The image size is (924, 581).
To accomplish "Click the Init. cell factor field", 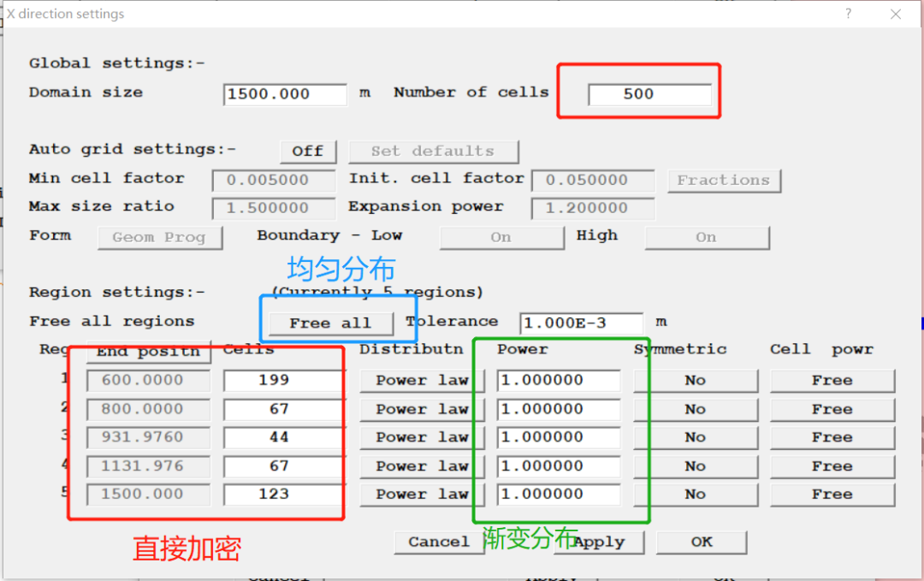I will 593,181.
